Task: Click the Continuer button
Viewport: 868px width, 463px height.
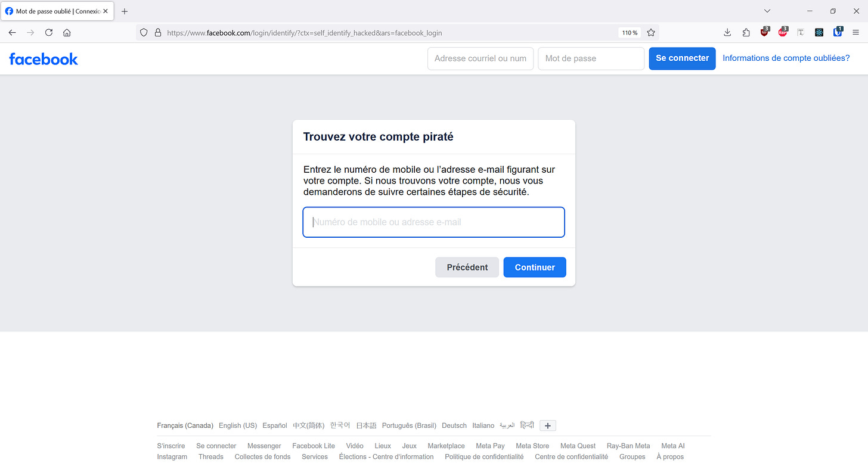Action: tap(534, 267)
